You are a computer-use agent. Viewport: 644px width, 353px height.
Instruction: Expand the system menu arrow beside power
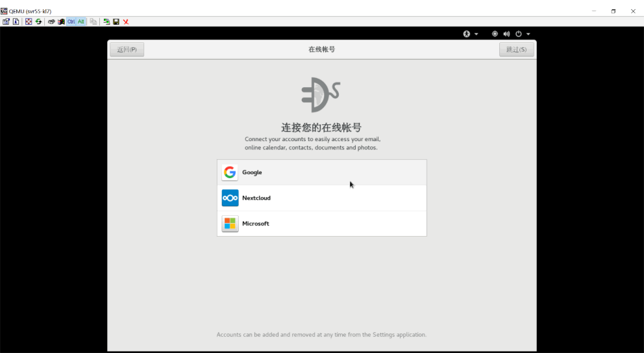[528, 34]
